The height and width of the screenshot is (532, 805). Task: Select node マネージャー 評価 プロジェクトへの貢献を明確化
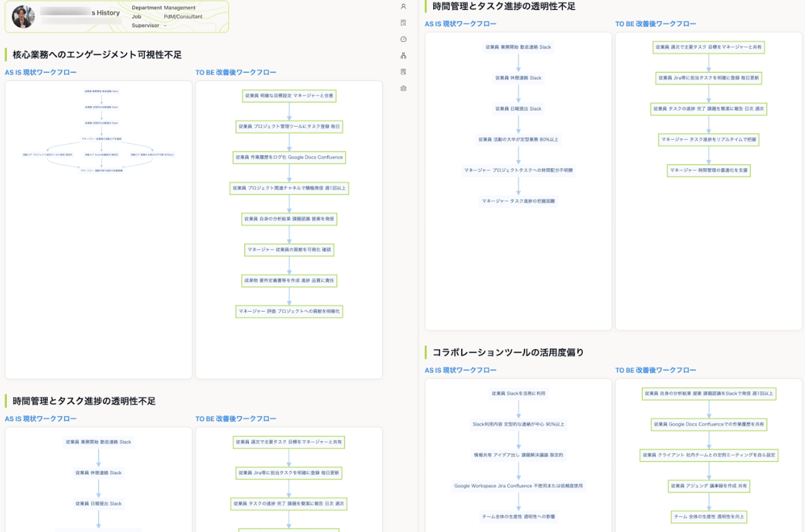pyautogui.click(x=289, y=311)
